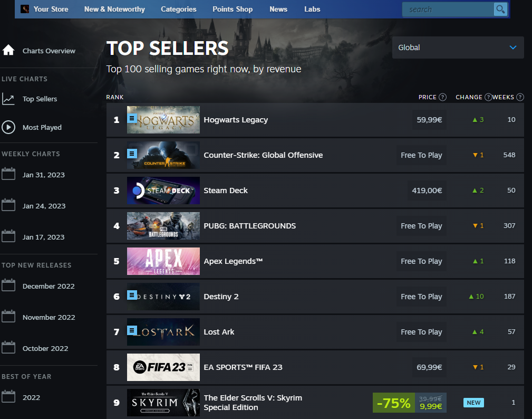
Task: Select Most Played in sidebar
Action: pos(42,127)
